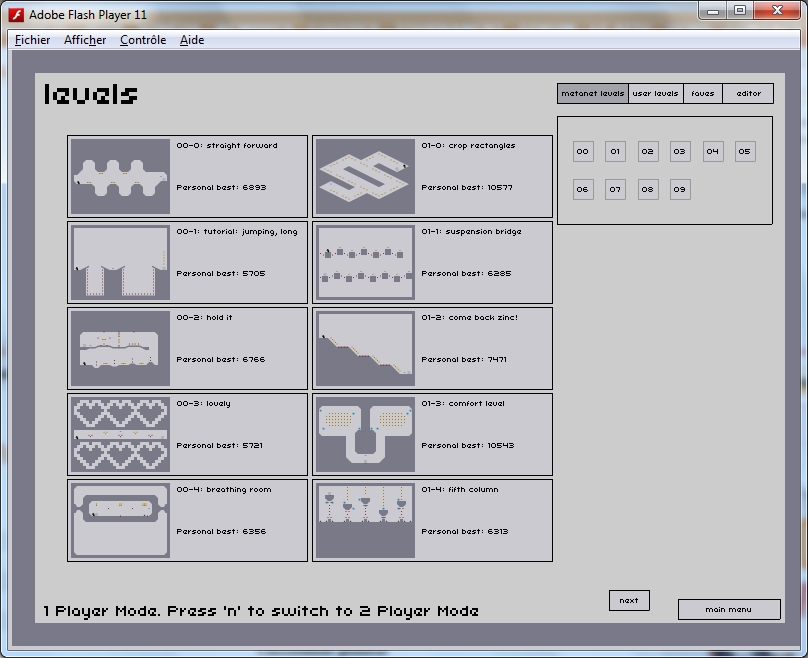Viewport: 808px width, 658px height.
Task: Launch level 01-2 come back zinc thumbnail
Action: coord(365,348)
